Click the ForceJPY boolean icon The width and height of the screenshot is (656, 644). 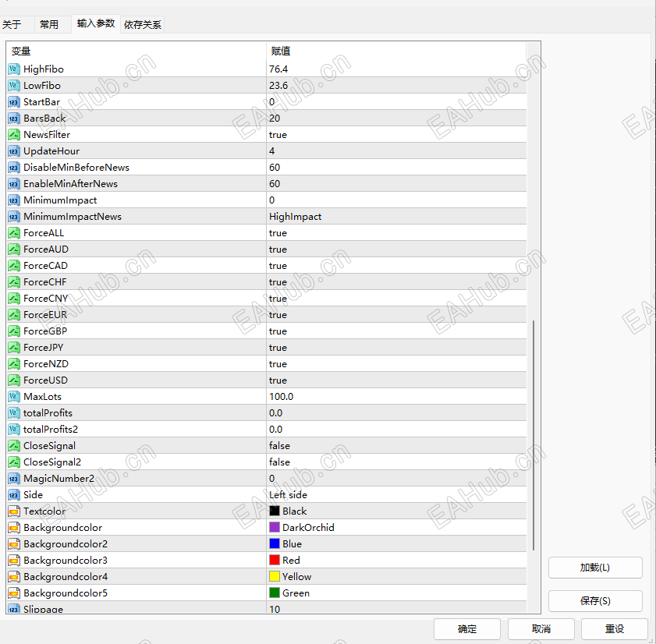[14, 348]
